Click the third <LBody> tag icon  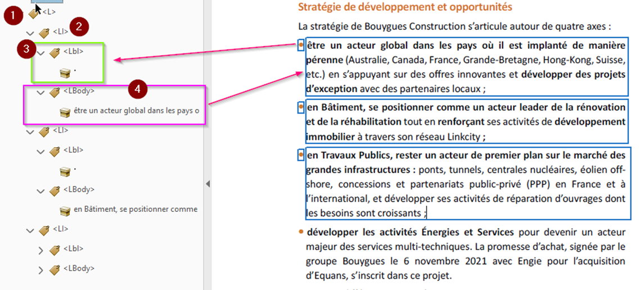point(55,269)
